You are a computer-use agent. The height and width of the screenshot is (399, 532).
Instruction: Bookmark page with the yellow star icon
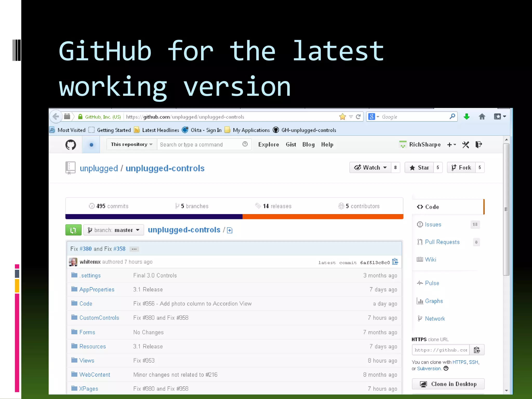pos(342,117)
